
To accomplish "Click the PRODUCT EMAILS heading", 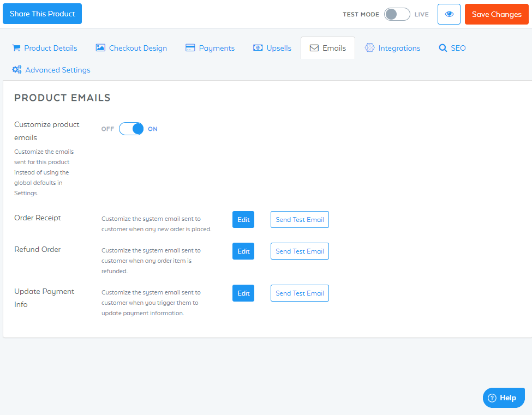I will pos(62,98).
